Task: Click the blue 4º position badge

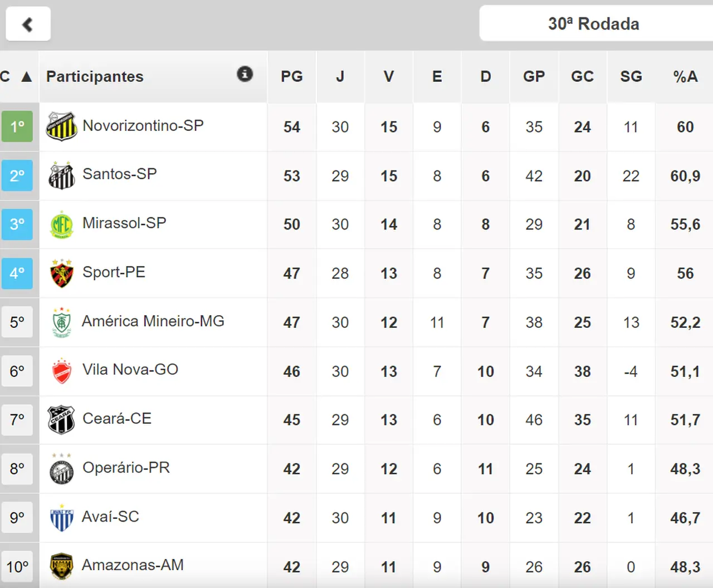Action: 17,273
